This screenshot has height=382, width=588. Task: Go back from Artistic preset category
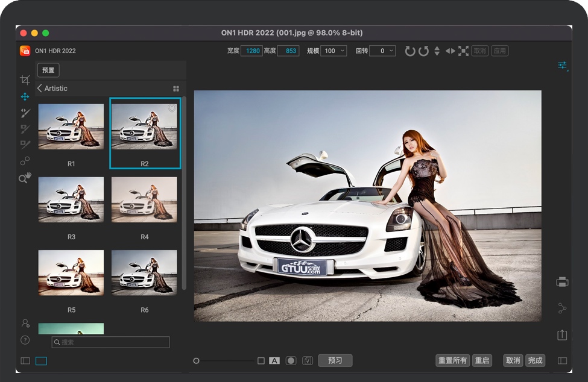(40, 89)
